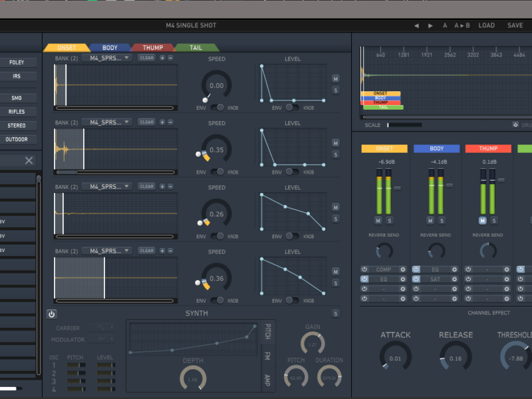Screen dimensions: 532x399
Task: Clear the left sidebar search field
Action: [x=29, y=160]
